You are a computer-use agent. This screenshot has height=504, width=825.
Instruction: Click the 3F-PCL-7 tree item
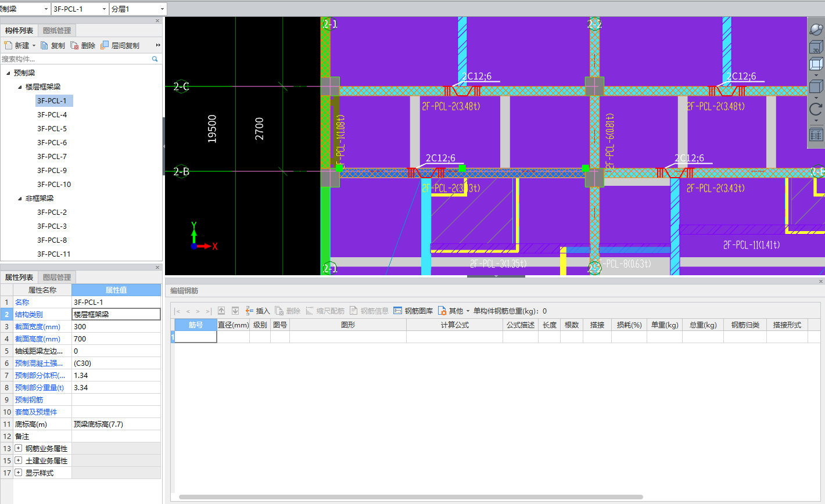pyautogui.click(x=52, y=157)
